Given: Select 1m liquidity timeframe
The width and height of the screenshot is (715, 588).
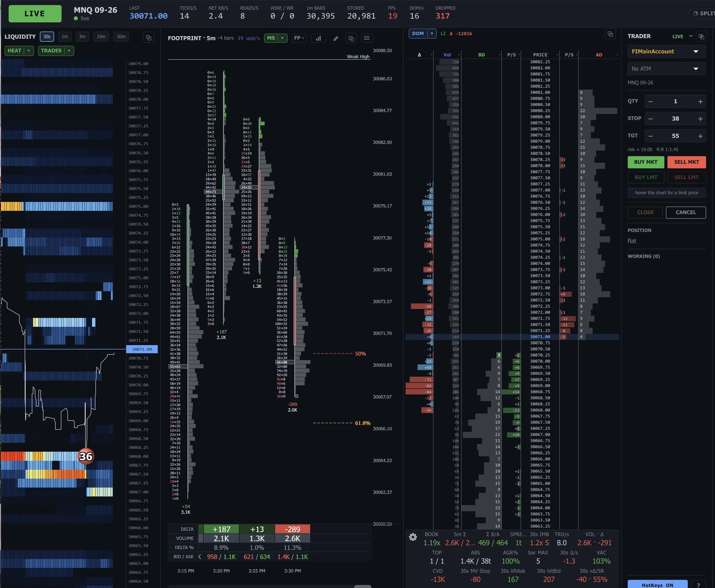Looking at the screenshot, I should pos(65,36).
